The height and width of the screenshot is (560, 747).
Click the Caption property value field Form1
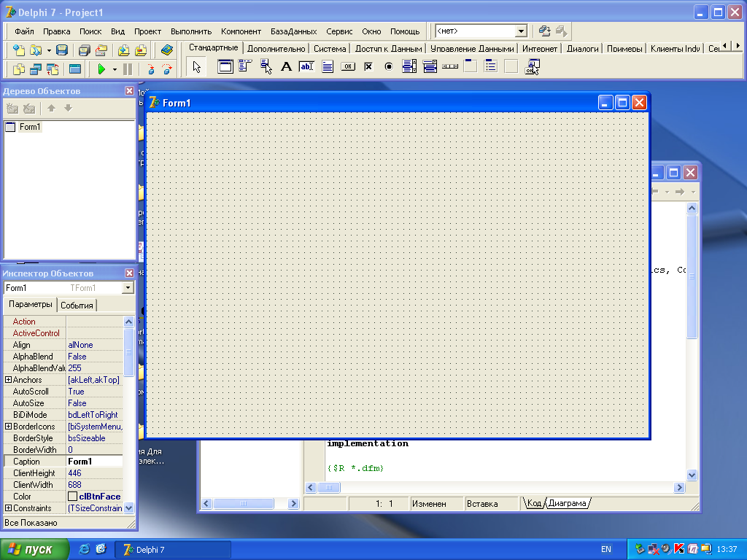point(94,462)
